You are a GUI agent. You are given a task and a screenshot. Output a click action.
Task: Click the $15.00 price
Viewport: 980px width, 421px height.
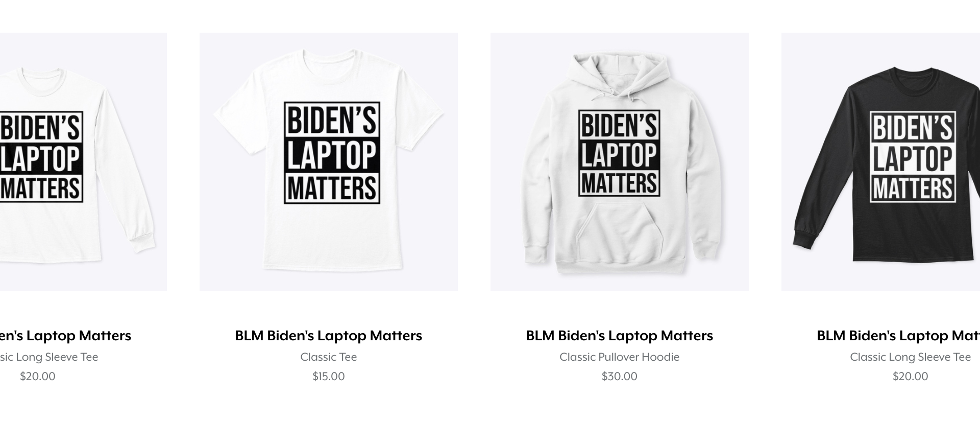click(328, 377)
